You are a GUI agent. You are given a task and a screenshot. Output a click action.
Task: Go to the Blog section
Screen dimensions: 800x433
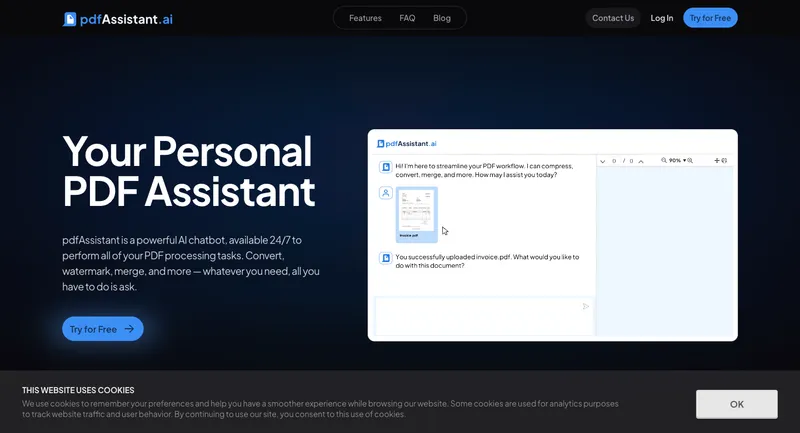point(442,18)
